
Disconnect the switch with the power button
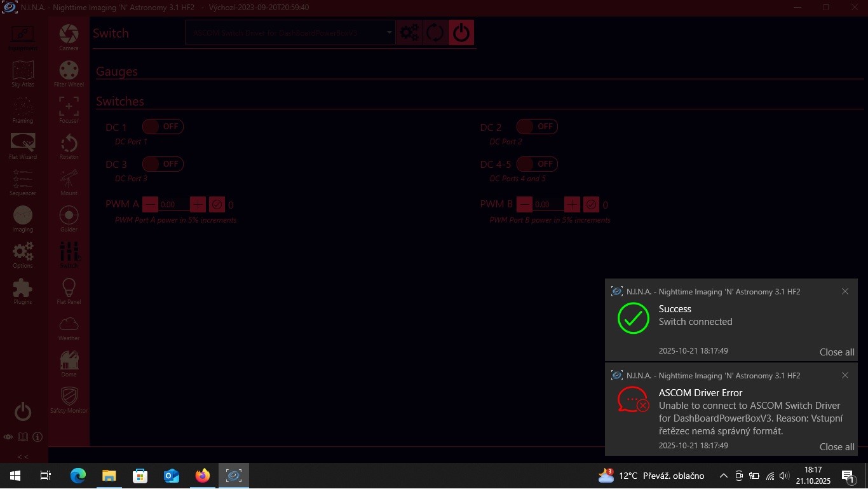[461, 32]
